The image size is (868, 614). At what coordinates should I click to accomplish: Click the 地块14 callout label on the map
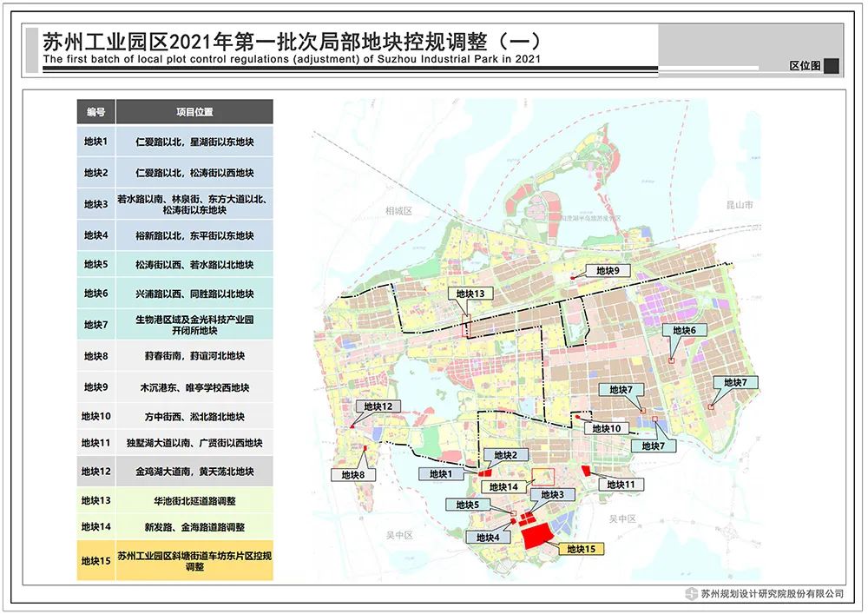pos(503,486)
